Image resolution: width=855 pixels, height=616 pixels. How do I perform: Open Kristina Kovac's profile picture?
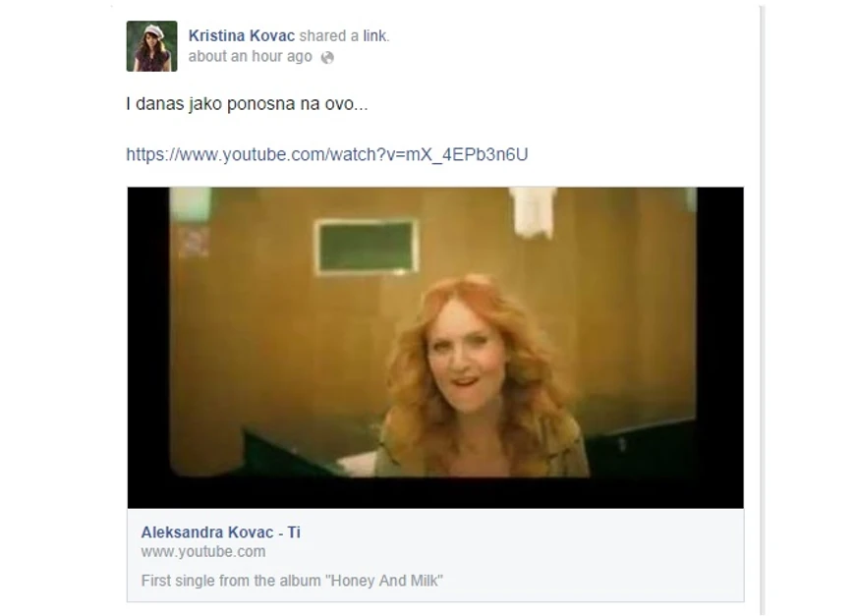pos(151,46)
